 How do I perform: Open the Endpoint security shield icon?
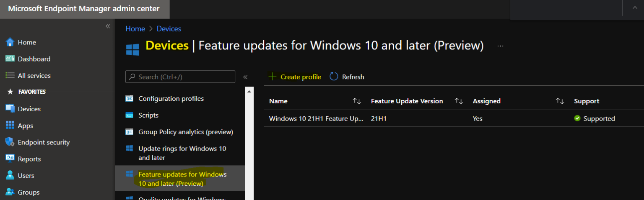point(10,142)
